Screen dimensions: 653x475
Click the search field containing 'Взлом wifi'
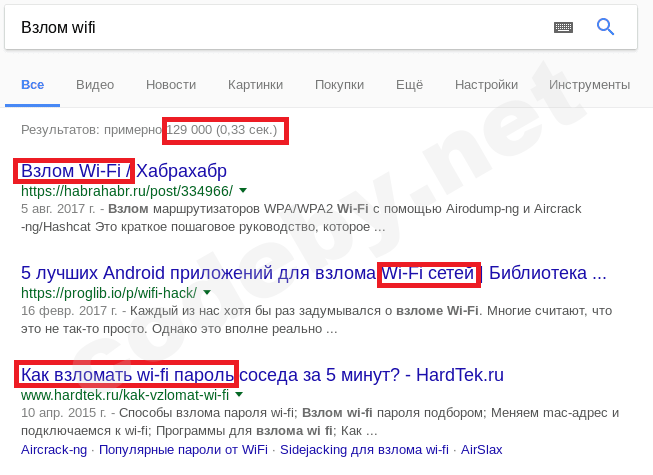pos(321,27)
